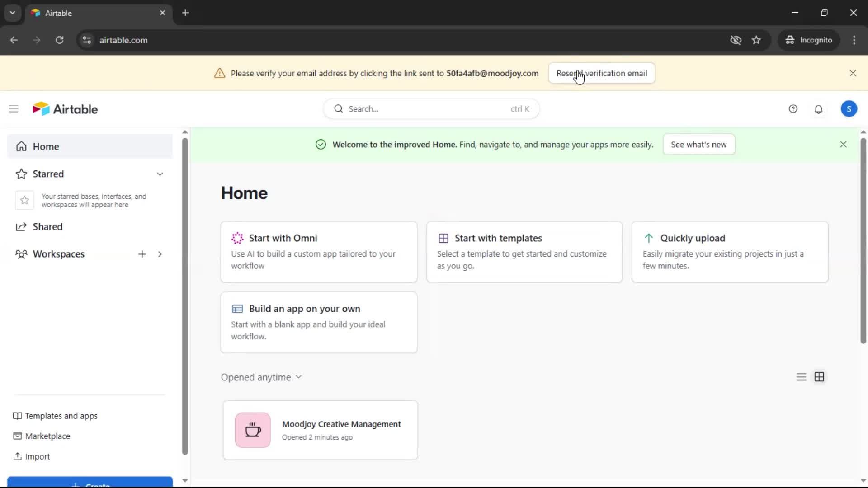The width and height of the screenshot is (868, 488).
Task: Close the Welcome to improved Home banner
Action: (x=843, y=145)
